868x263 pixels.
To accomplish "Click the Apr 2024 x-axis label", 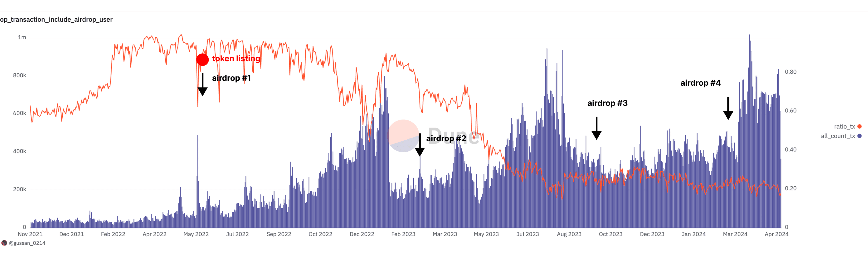I will (x=776, y=234).
